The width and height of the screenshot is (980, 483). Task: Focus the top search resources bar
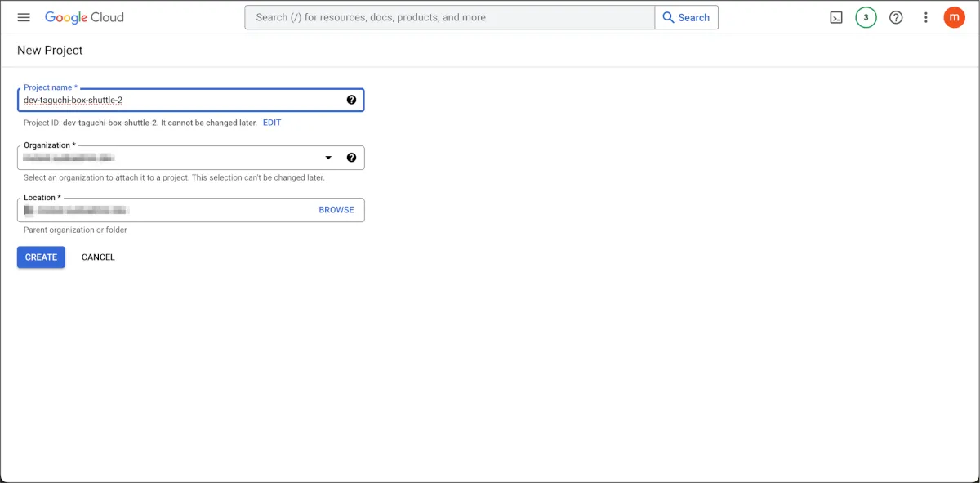(449, 17)
